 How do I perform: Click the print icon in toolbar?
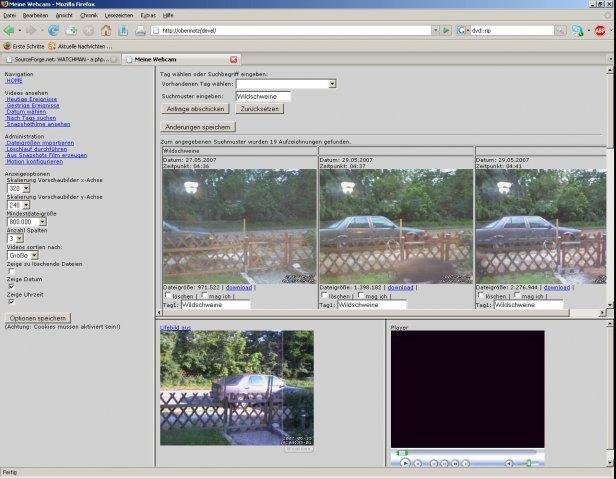pos(140,30)
